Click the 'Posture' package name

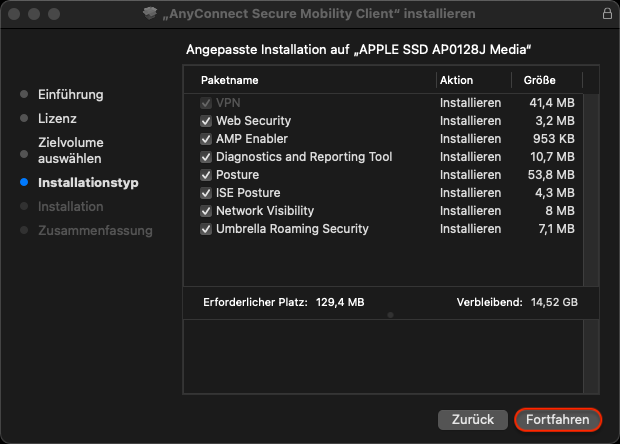point(238,175)
